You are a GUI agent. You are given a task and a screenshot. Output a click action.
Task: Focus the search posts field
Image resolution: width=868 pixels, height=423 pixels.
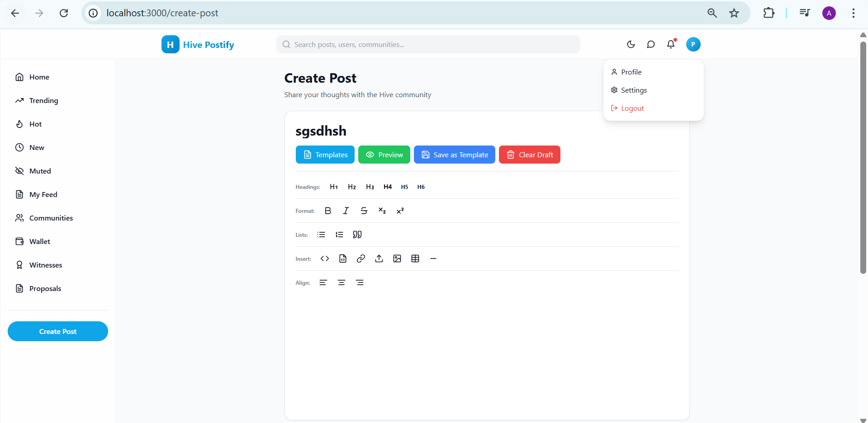tap(428, 44)
